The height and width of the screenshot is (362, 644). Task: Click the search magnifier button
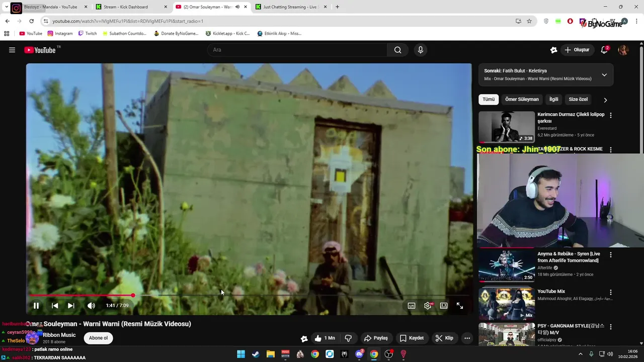click(x=397, y=50)
